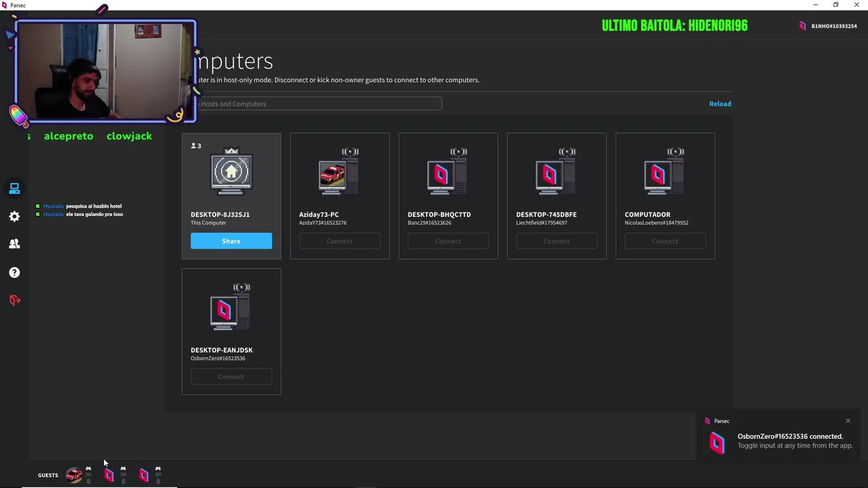
Task: Toggle gamepad permission for the last guest
Action: (x=158, y=468)
